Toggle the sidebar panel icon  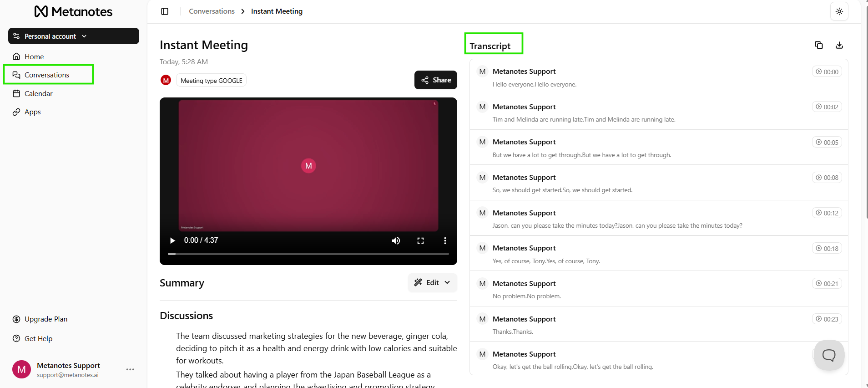(165, 11)
